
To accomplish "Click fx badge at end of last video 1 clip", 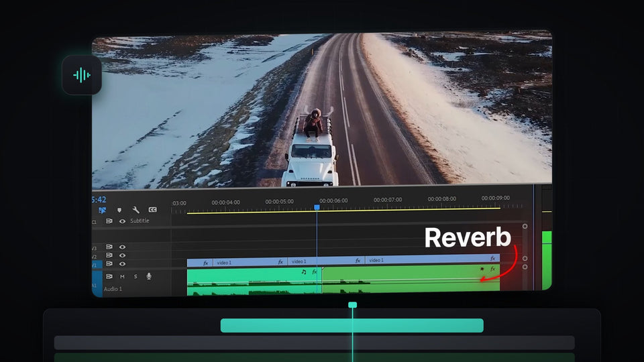I will click(x=492, y=258).
